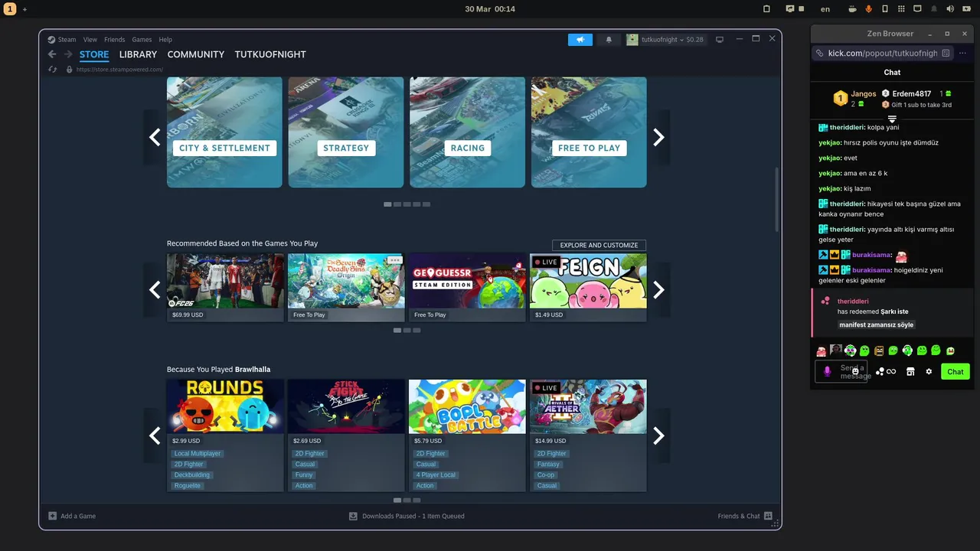Open Zen Browser three-dot overflow menu
The height and width of the screenshot is (551, 980).
coord(962,53)
